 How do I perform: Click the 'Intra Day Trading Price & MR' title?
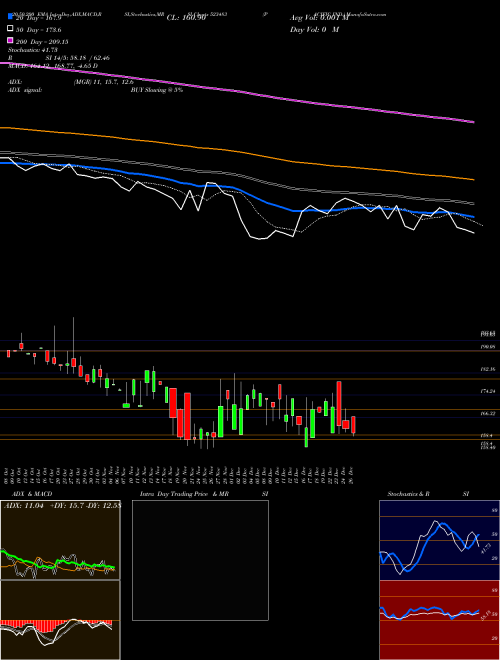point(184,494)
